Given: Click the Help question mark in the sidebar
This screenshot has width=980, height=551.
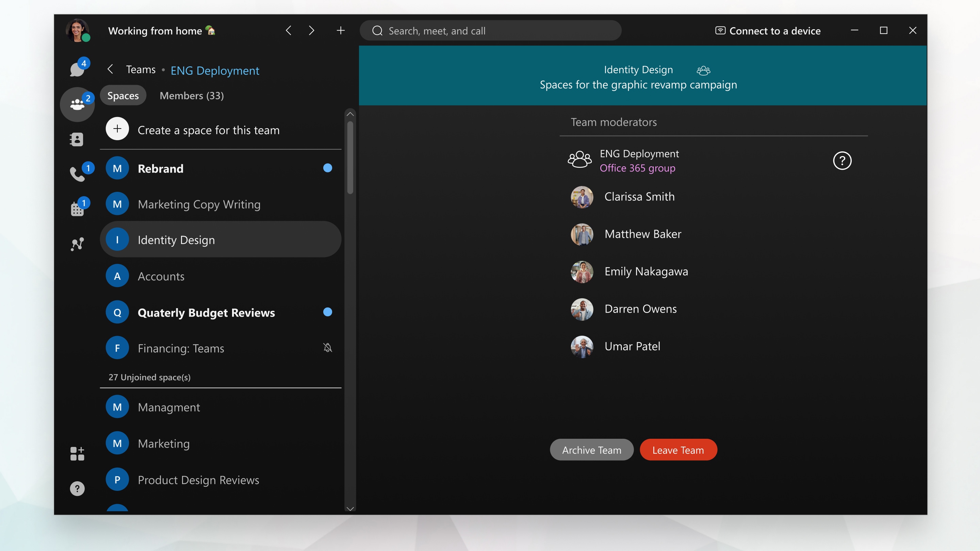Looking at the screenshot, I should click(77, 488).
